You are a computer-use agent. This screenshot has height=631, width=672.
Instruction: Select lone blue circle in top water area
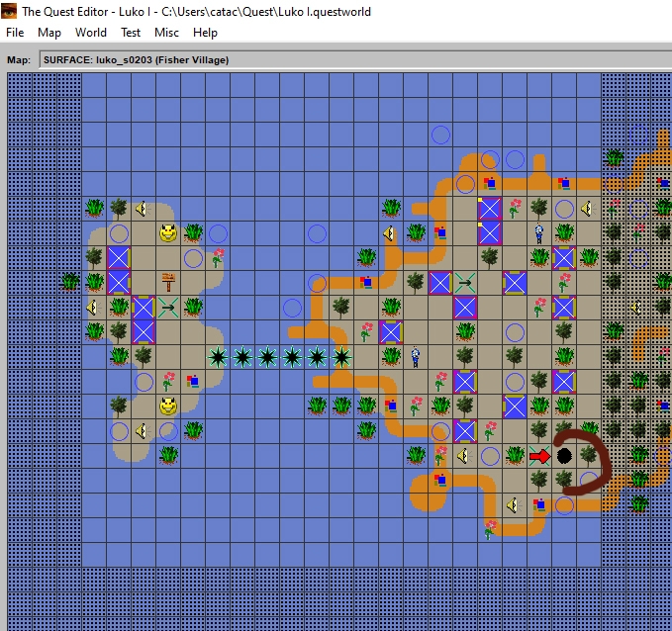pyautogui.click(x=440, y=135)
